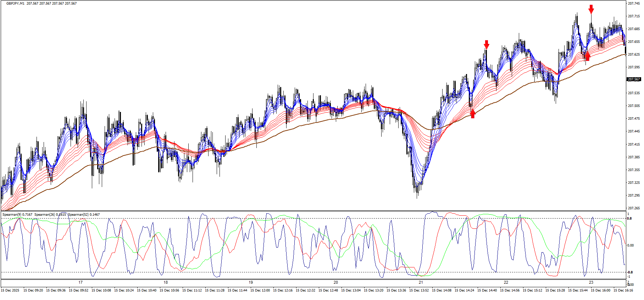Click the 15 Dec 12:00 time label
The image size is (644, 300).
pos(260,290)
